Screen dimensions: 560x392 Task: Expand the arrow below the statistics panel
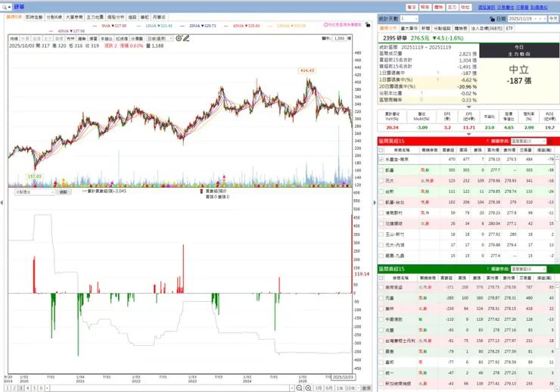(468, 107)
